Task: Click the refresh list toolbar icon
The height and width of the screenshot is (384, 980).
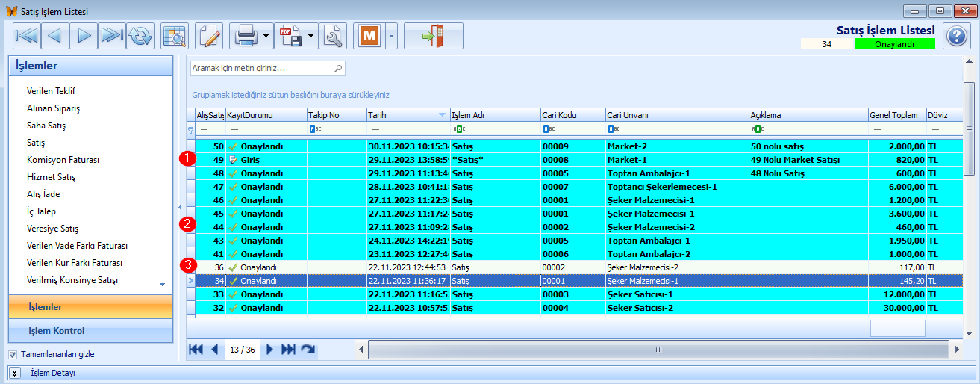Action: coord(140,36)
